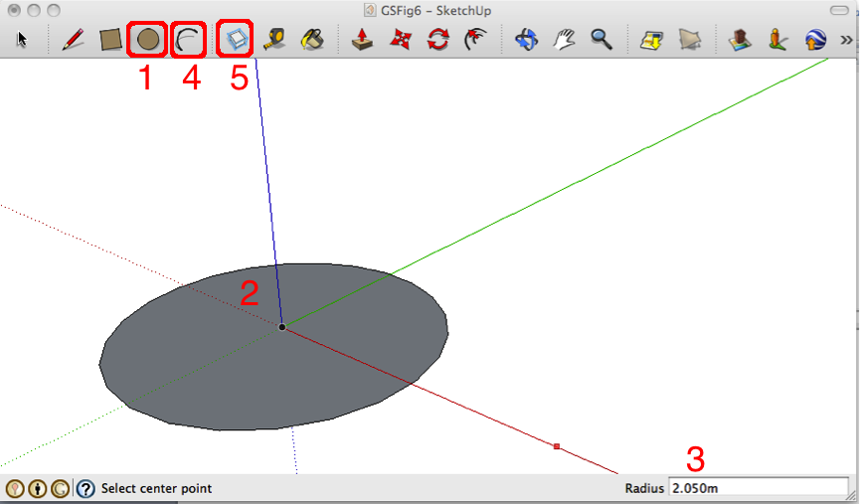
Task: Click the Zoom magnifier tool
Action: tap(601, 40)
